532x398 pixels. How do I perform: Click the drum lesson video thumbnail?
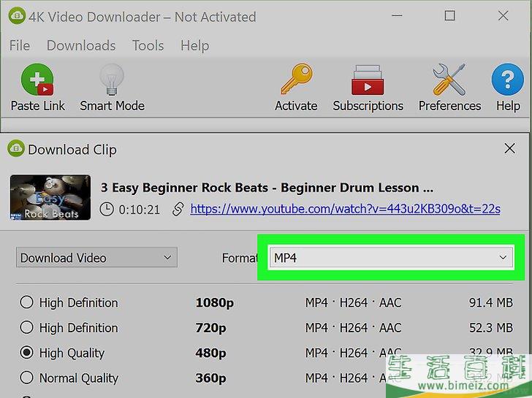(x=50, y=197)
